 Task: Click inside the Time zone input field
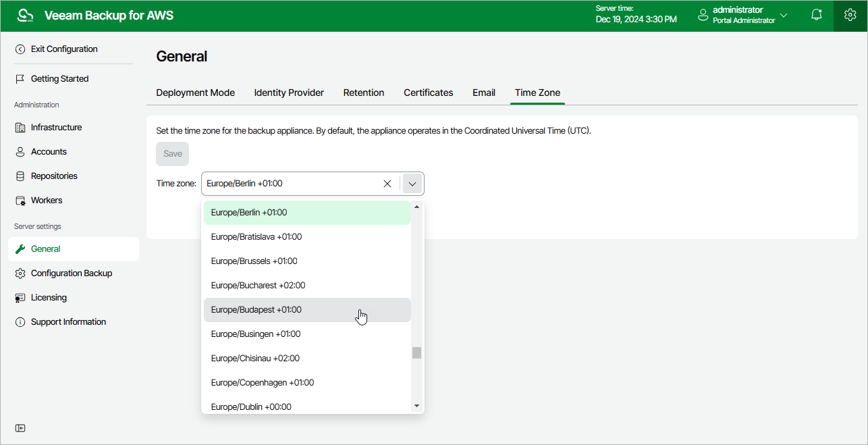pyautogui.click(x=290, y=184)
